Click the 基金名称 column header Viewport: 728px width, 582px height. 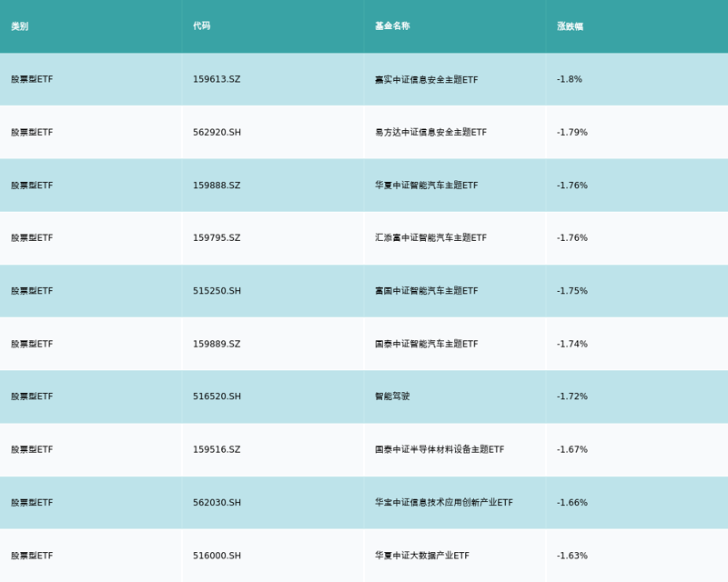click(x=392, y=26)
